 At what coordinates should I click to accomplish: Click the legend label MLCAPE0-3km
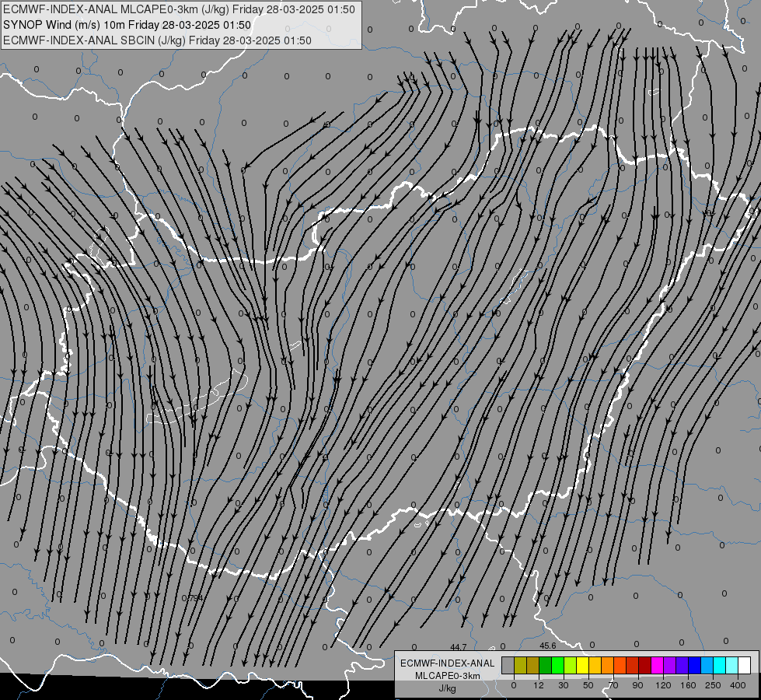[x=448, y=676]
